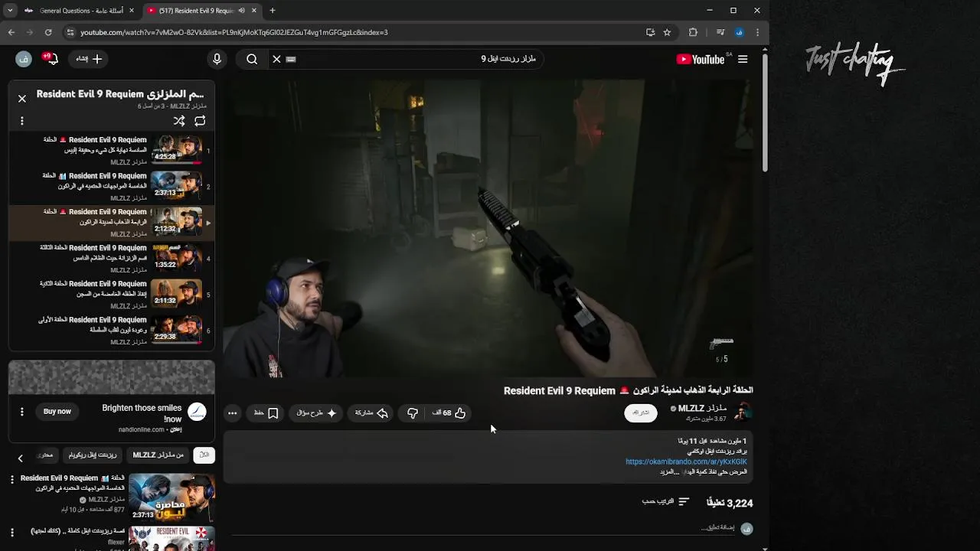
Task: Go back in the browser
Action: (x=11, y=32)
